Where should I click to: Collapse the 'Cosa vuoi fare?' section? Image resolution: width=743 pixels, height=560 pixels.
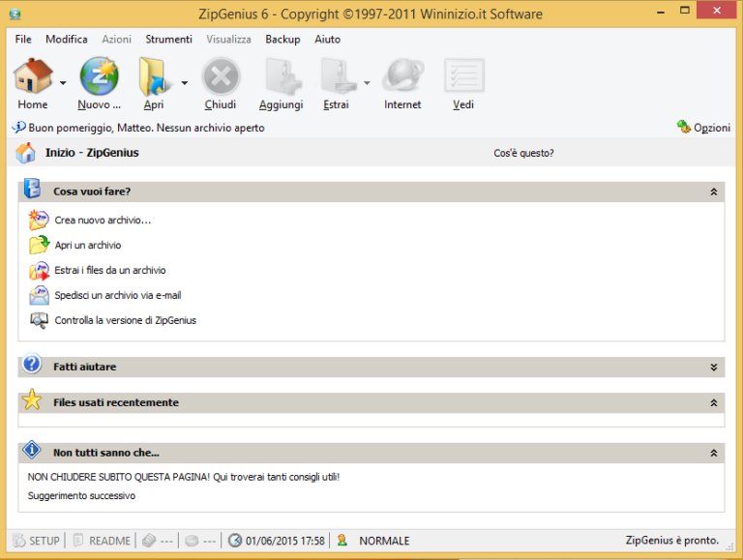coord(714,192)
